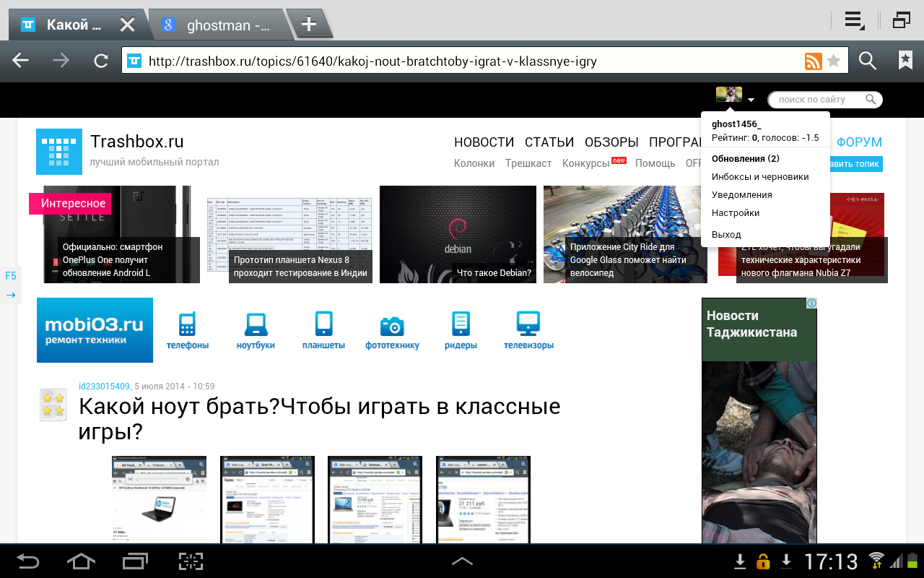Reload the page with refresh icon
Image resolution: width=924 pixels, height=578 pixels.
tap(101, 61)
